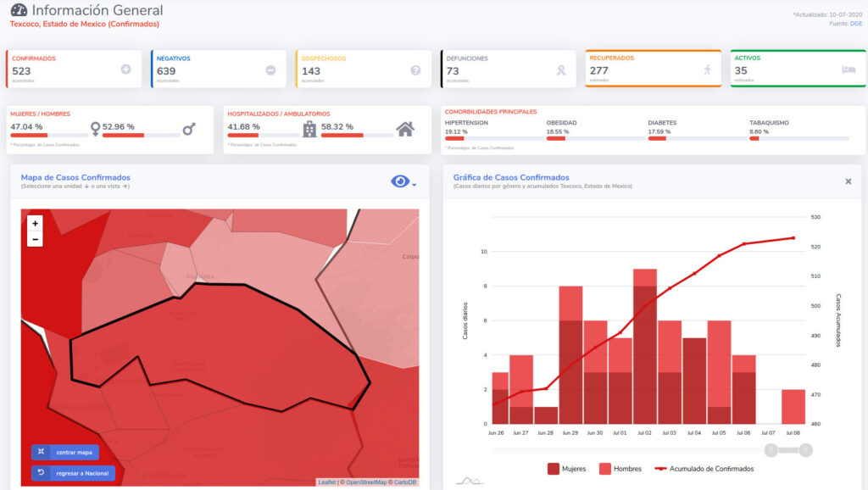Open the eye view dropdown on map
This screenshot has width=868, height=490.
point(403,181)
